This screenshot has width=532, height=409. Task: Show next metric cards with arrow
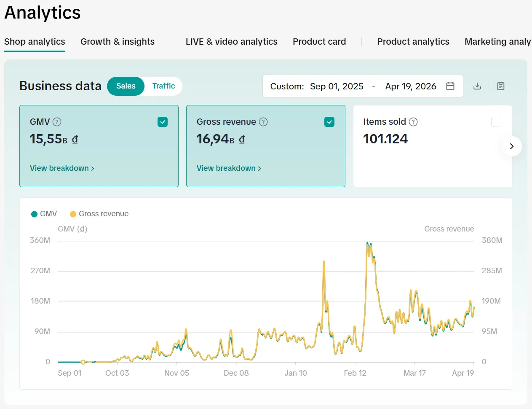point(512,146)
